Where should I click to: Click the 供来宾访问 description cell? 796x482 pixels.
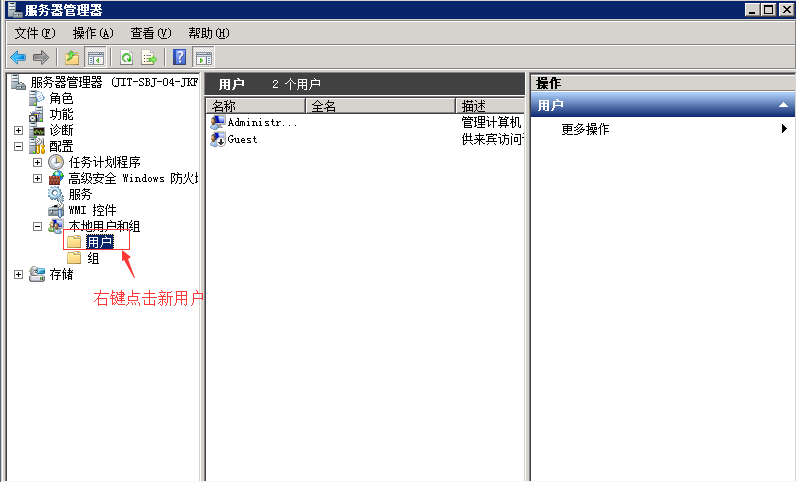pos(492,139)
